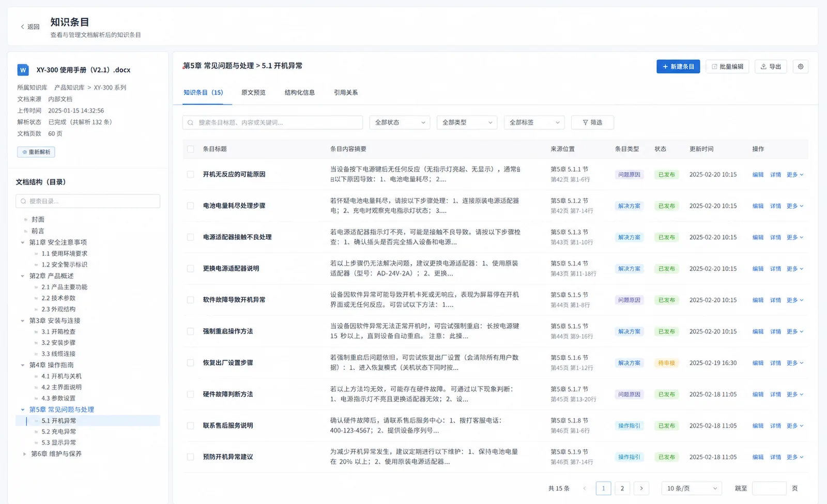This screenshot has height=504, width=827.
Task: Click the 3.2 安装步骤 tree item
Action: point(58,343)
